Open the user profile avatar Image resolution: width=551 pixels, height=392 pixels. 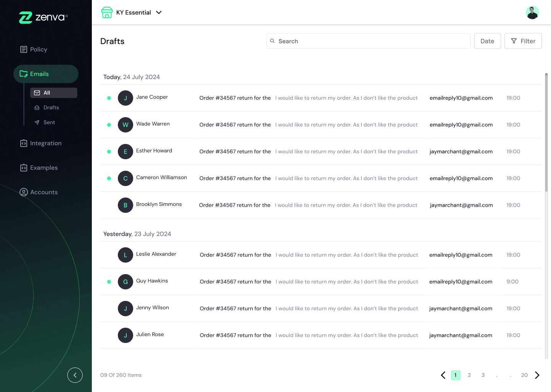(532, 13)
